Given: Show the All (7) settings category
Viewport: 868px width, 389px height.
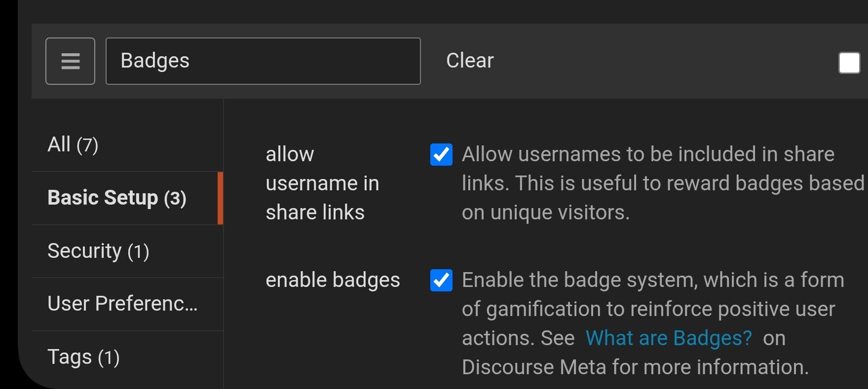Looking at the screenshot, I should pos(73,145).
